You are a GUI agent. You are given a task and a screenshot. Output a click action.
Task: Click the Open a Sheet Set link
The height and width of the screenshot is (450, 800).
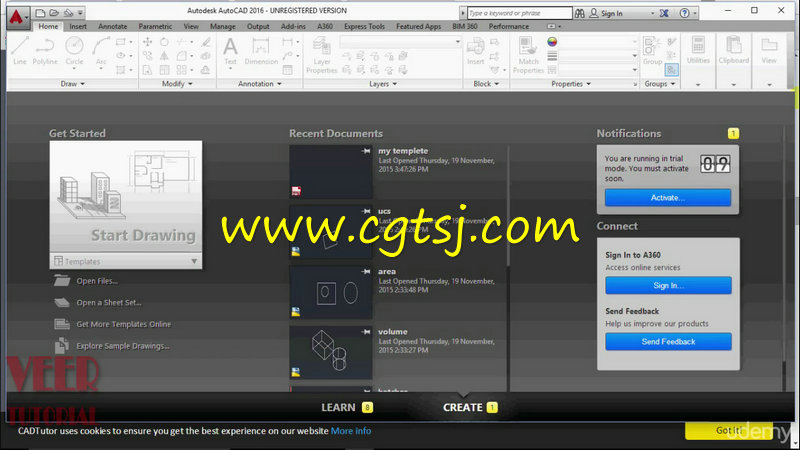click(x=109, y=303)
